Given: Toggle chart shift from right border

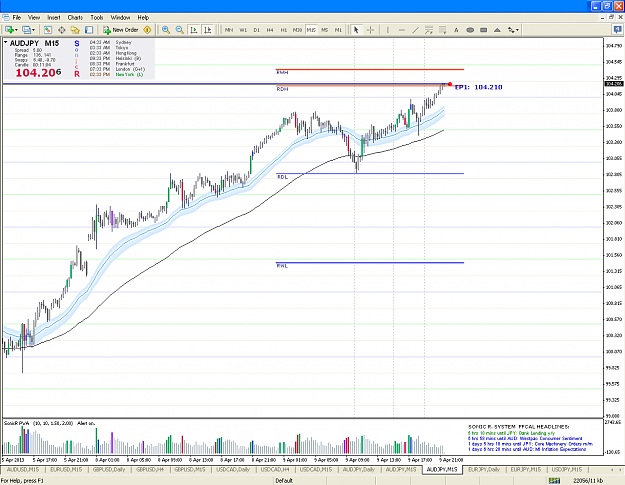Looking at the screenshot, I should pos(208,30).
